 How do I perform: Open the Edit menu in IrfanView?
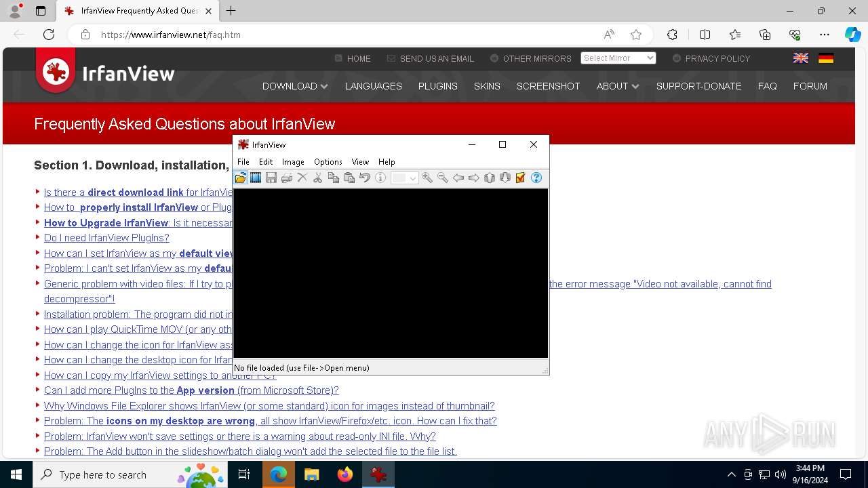pyautogui.click(x=266, y=162)
